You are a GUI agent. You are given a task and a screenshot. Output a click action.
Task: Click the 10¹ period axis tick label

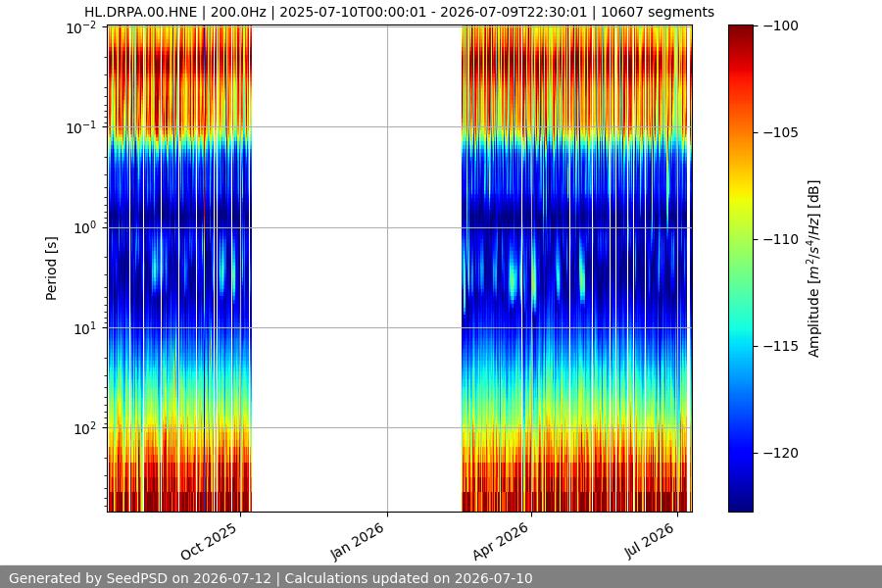coord(84,328)
